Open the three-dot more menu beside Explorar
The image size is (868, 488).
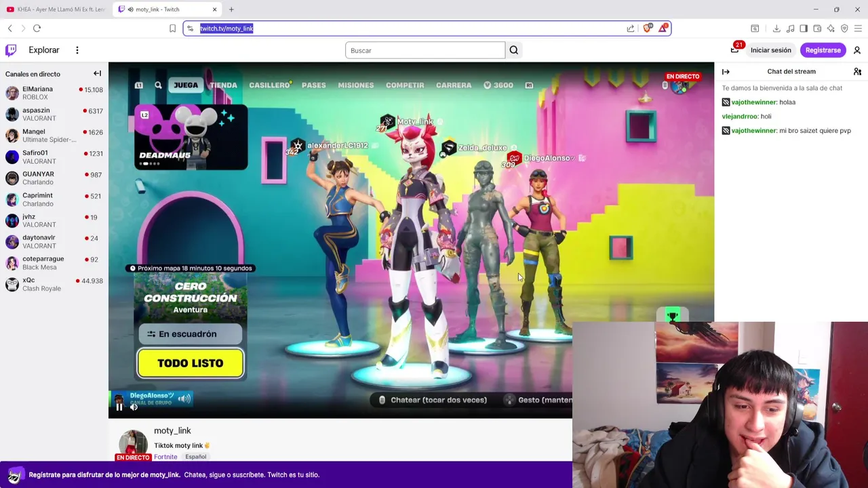(77, 50)
